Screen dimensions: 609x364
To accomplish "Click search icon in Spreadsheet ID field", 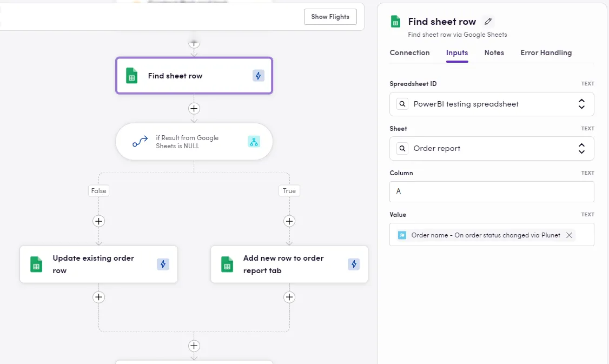I will coord(402,104).
